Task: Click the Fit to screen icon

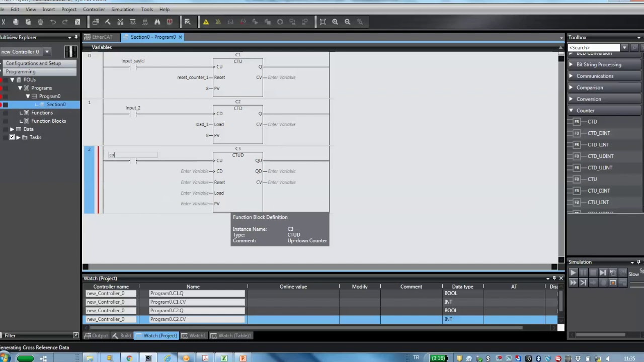Action: [323, 22]
